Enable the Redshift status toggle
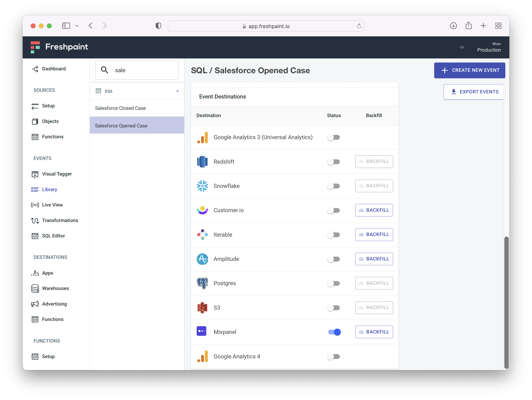 pyautogui.click(x=333, y=162)
